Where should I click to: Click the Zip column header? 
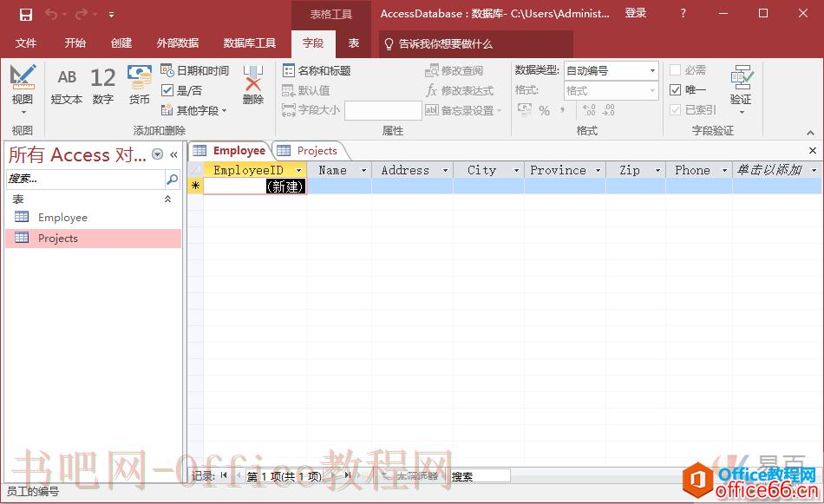(635, 170)
